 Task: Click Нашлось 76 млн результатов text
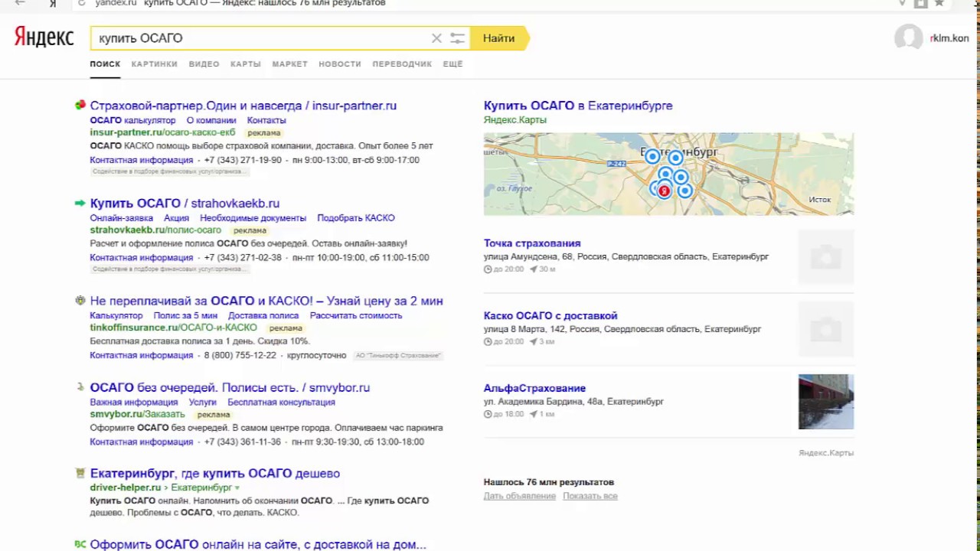549,482
